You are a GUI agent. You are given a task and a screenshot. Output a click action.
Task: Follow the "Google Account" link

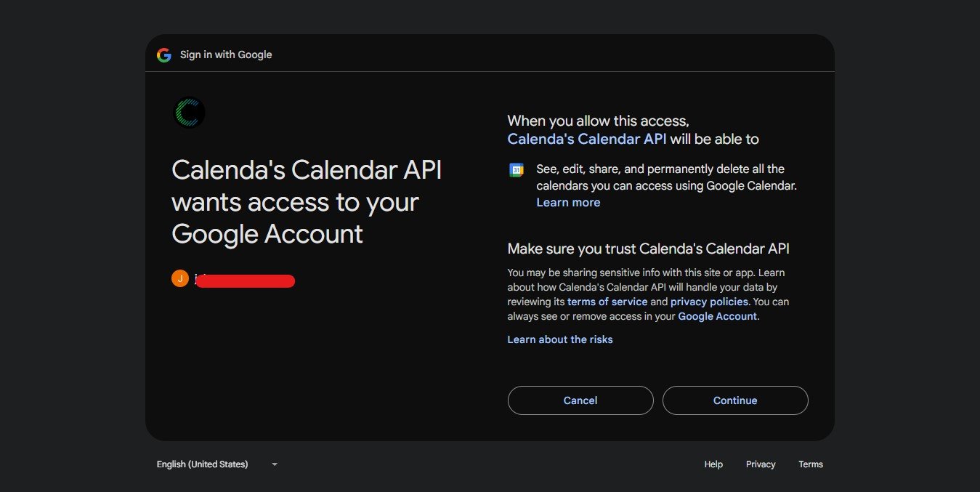point(717,316)
